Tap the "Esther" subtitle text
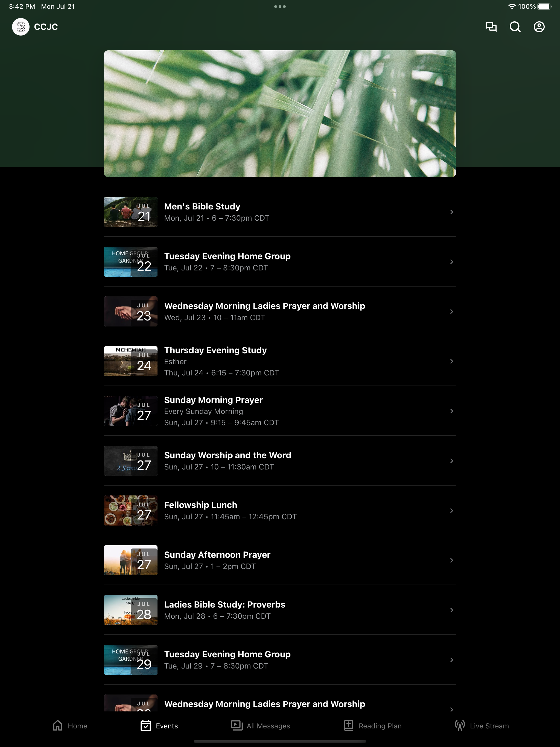560x747 pixels. (x=175, y=362)
